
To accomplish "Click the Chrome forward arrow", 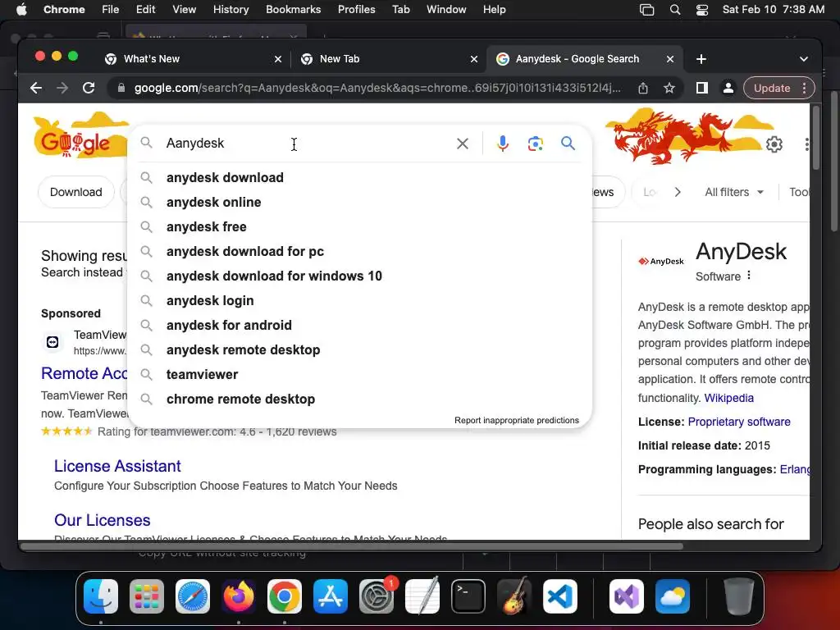I will tap(62, 88).
